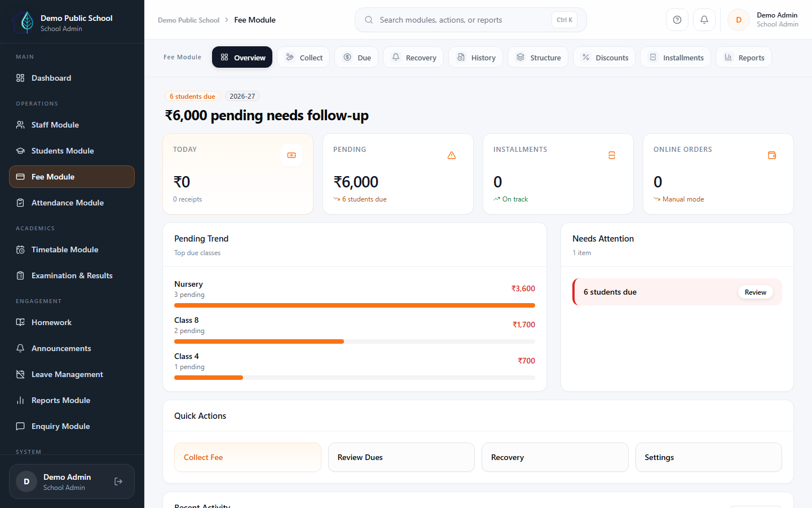The width and height of the screenshot is (812, 508).
Task: Click the 2026-27 session badge
Action: pyautogui.click(x=242, y=97)
